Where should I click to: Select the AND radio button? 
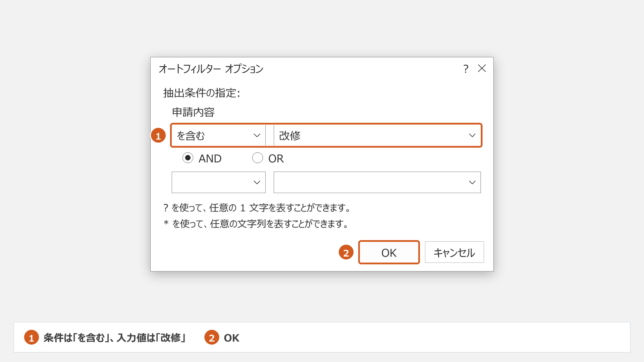click(188, 158)
